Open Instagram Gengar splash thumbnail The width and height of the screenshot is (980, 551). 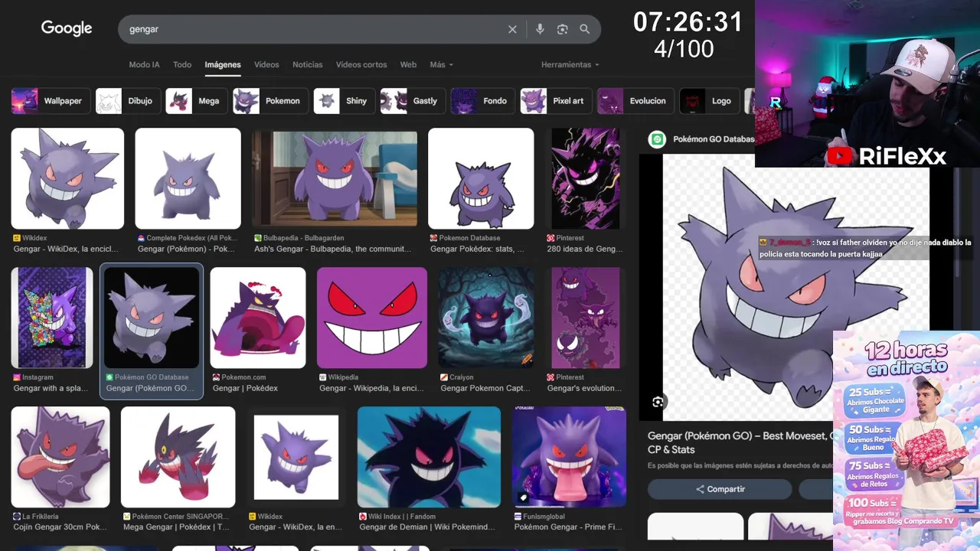coord(52,318)
